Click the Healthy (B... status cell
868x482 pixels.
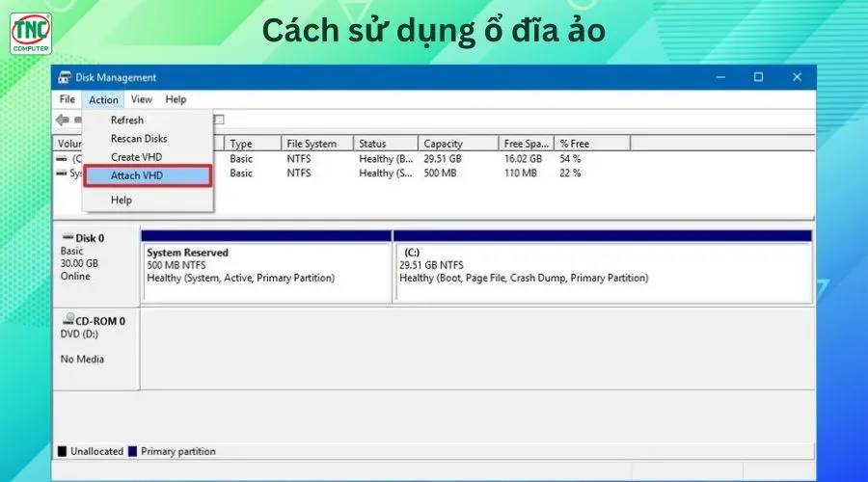386,159
